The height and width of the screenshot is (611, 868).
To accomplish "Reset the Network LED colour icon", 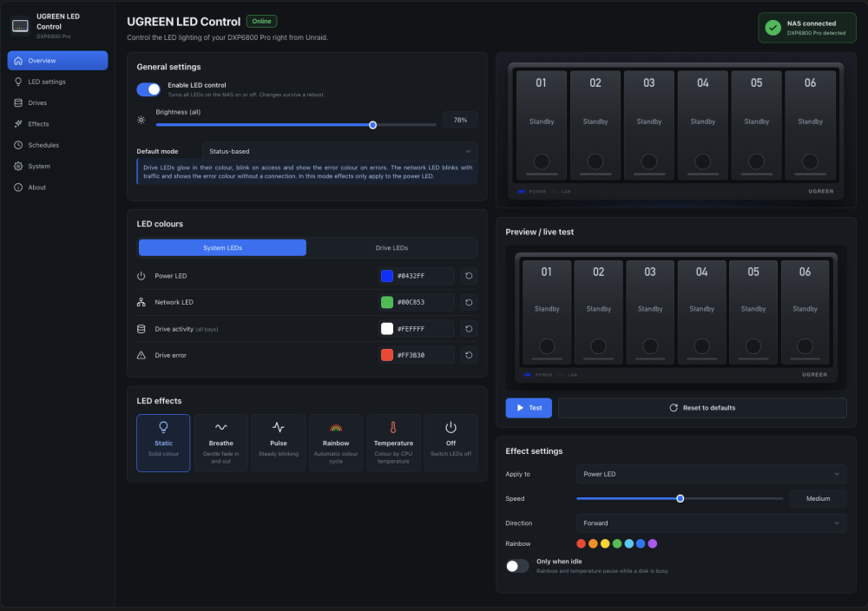I will 469,302.
